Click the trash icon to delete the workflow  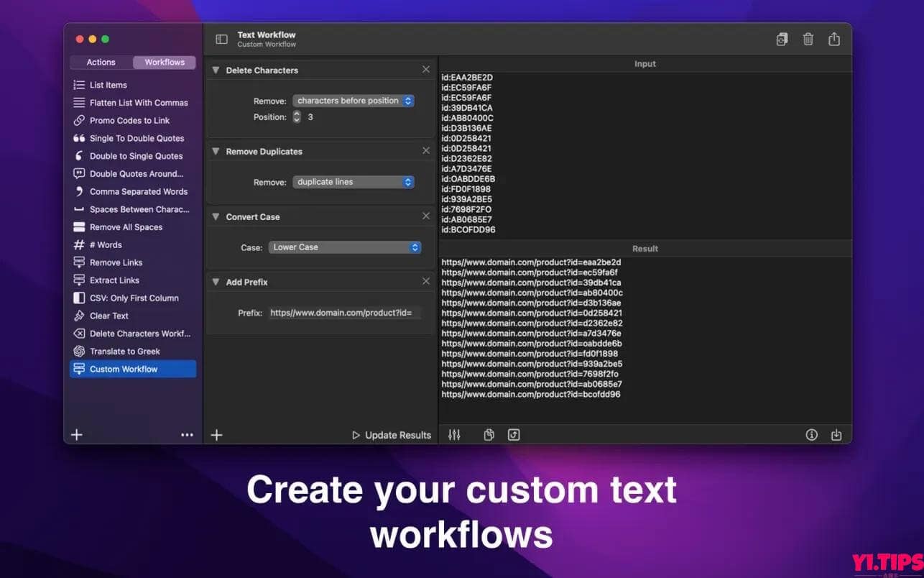pos(808,40)
